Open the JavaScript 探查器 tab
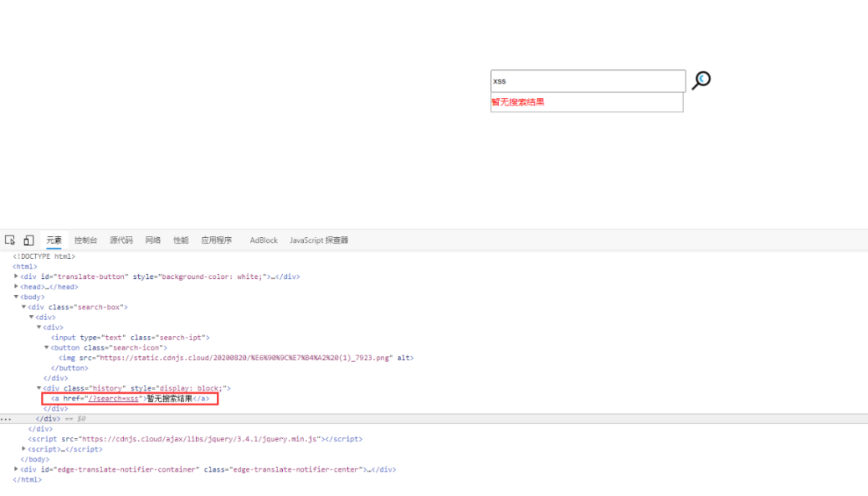Screen dimensions: 868x496 click(x=319, y=240)
